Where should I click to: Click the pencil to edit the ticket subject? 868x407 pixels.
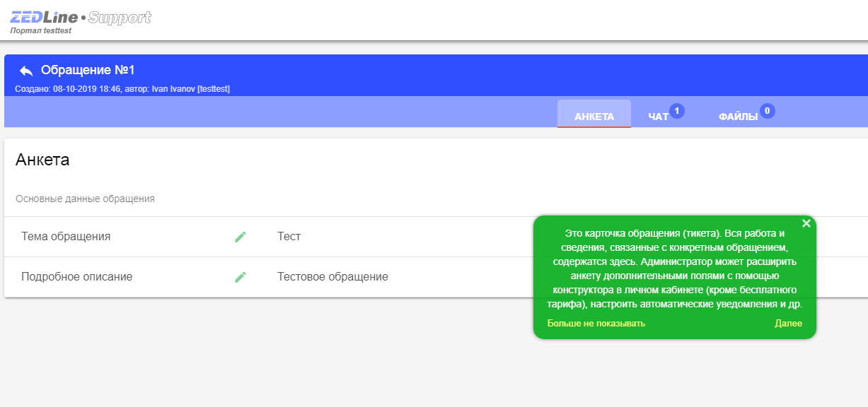click(x=241, y=236)
